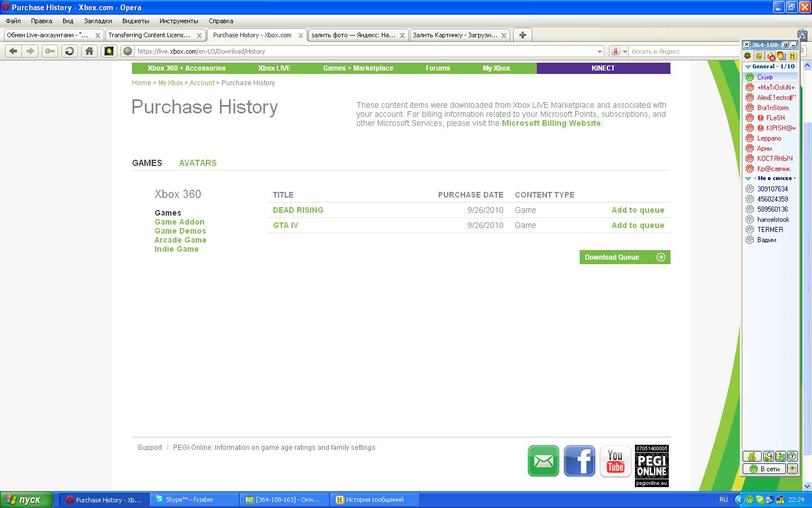This screenshot has width=812, height=508.
Task: Open the address bar history dropdown
Action: (599, 51)
